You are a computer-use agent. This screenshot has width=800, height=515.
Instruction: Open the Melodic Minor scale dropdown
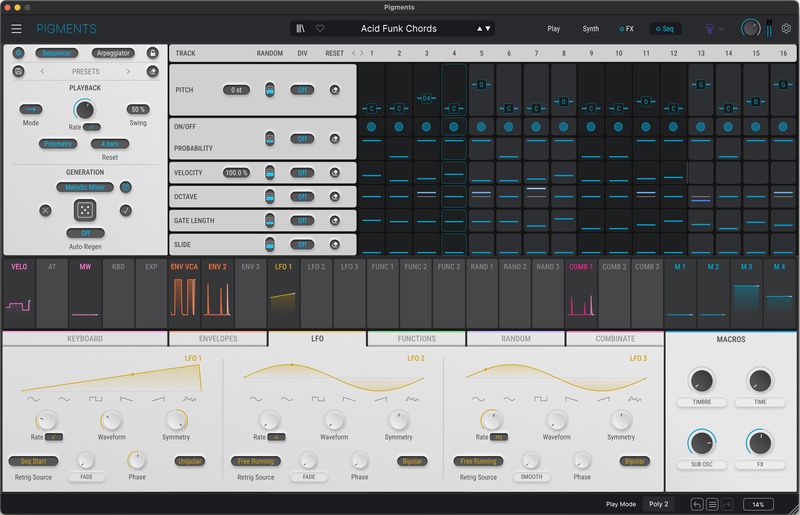(85, 187)
